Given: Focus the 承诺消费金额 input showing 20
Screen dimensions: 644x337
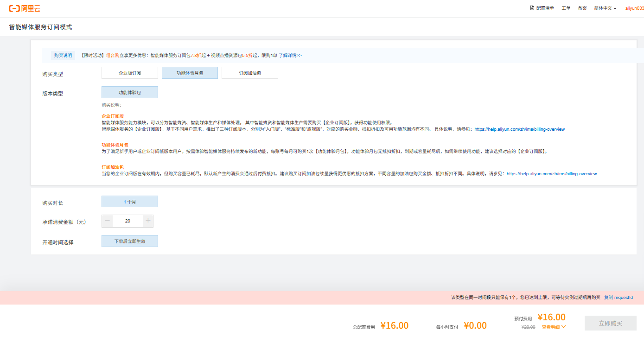Looking at the screenshot, I should (128, 221).
